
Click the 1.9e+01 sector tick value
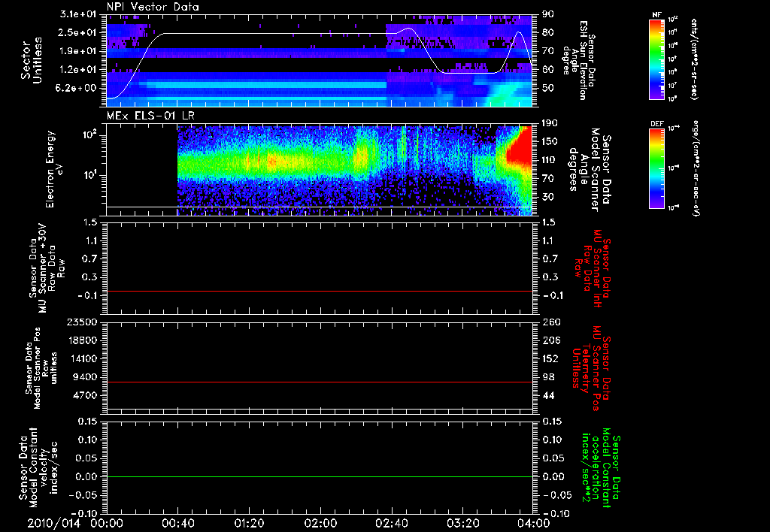point(78,51)
